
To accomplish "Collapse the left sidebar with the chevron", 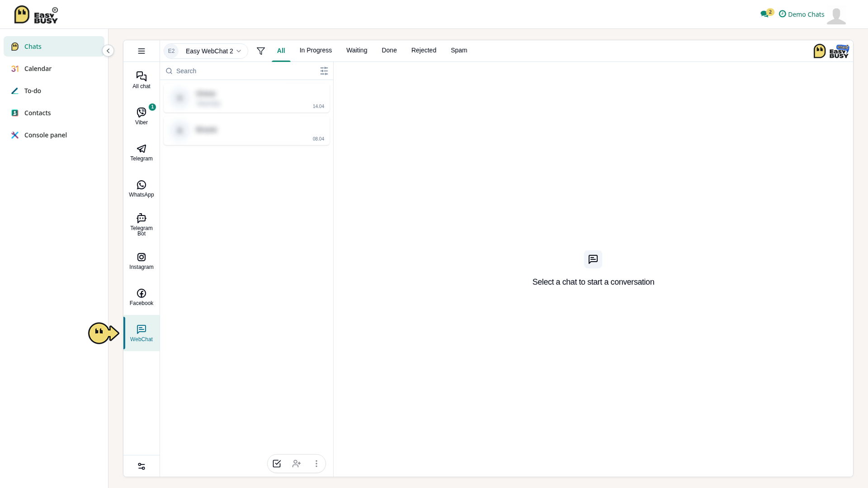I will coord(108,51).
